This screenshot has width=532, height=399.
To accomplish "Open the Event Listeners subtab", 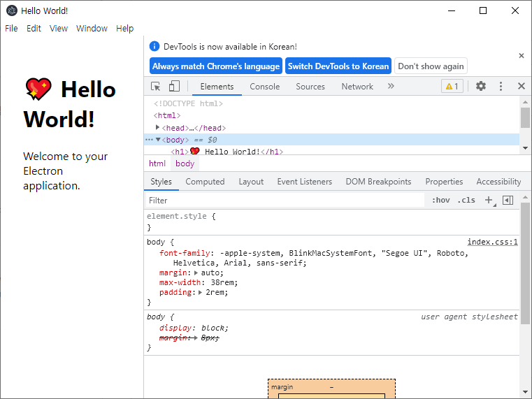I will pos(304,182).
